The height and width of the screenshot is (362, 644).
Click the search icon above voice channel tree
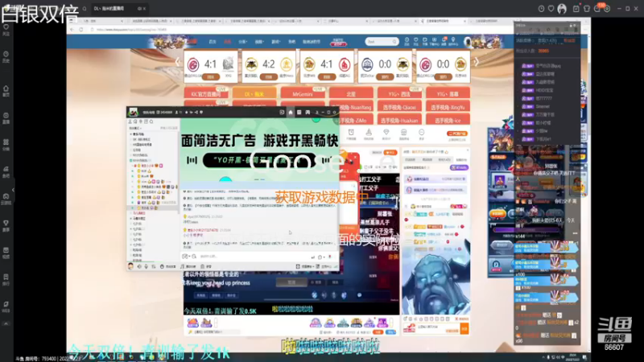point(151,122)
